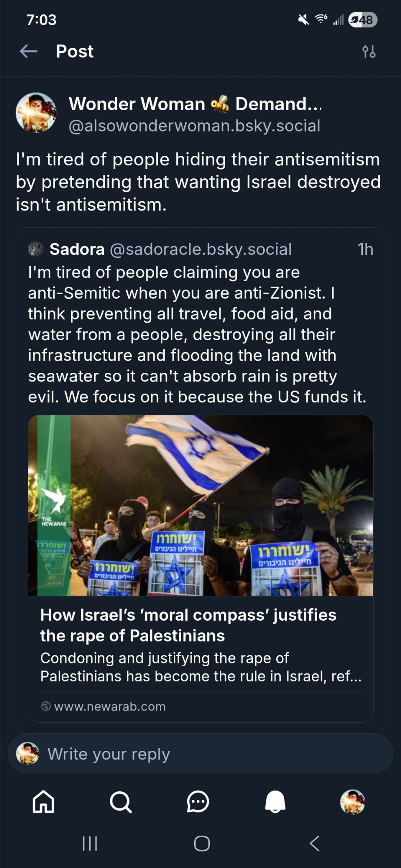
Task: Tap the back arrow in Post header
Action: coord(29,52)
